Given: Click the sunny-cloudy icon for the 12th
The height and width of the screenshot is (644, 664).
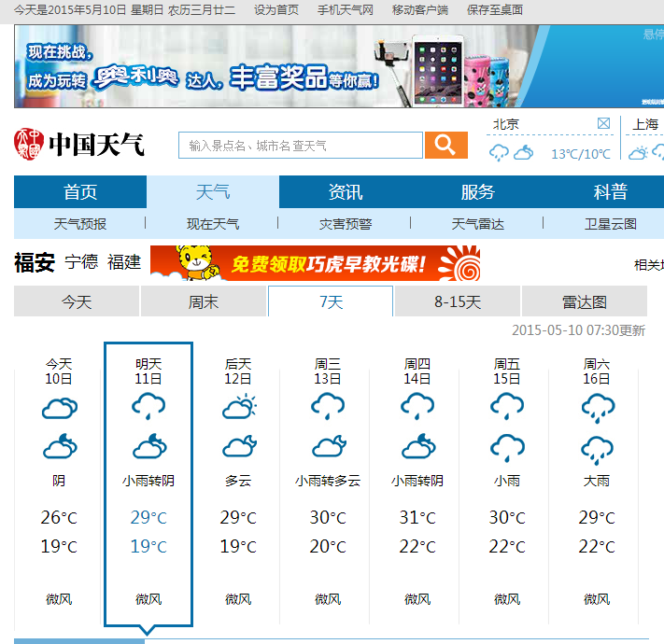Looking at the screenshot, I should [238, 408].
